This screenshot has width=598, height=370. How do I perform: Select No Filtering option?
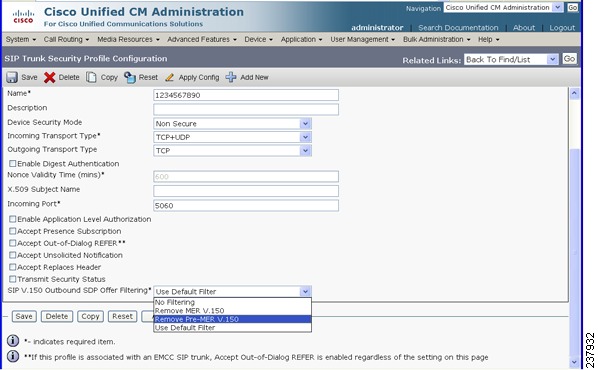click(x=232, y=302)
